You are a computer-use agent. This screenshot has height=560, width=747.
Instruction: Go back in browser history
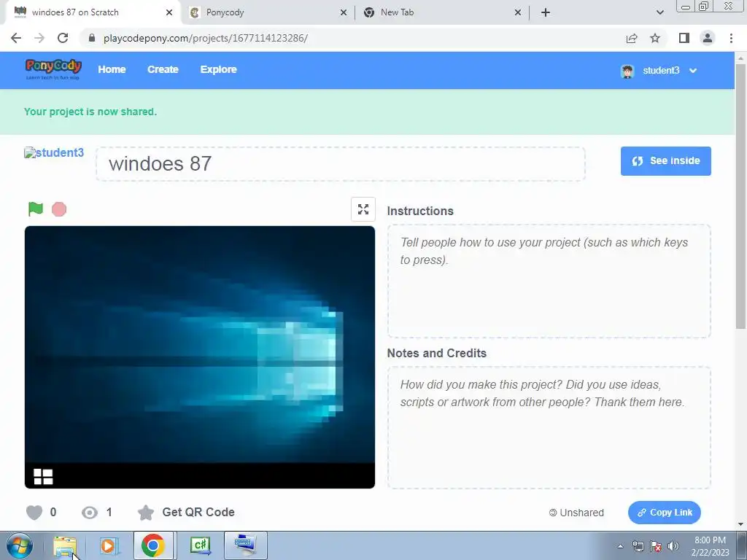[16, 38]
